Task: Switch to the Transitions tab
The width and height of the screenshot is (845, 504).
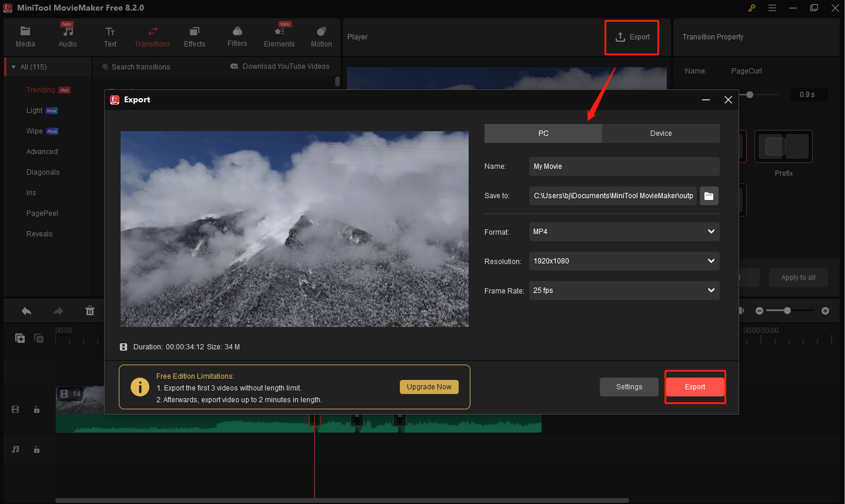Action: point(152,36)
